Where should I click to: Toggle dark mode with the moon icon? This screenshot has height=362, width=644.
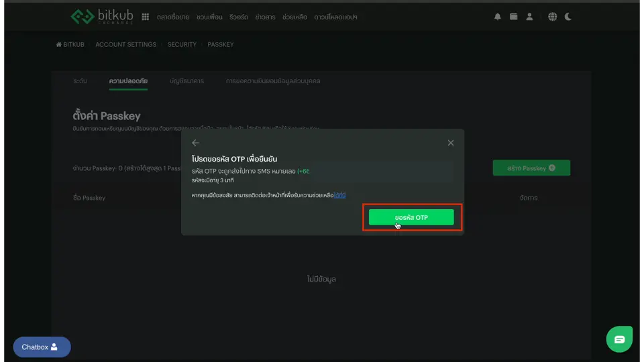point(568,17)
